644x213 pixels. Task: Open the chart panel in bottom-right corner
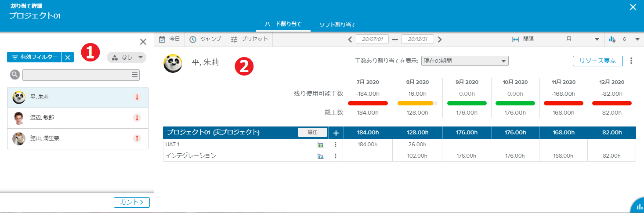638,207
